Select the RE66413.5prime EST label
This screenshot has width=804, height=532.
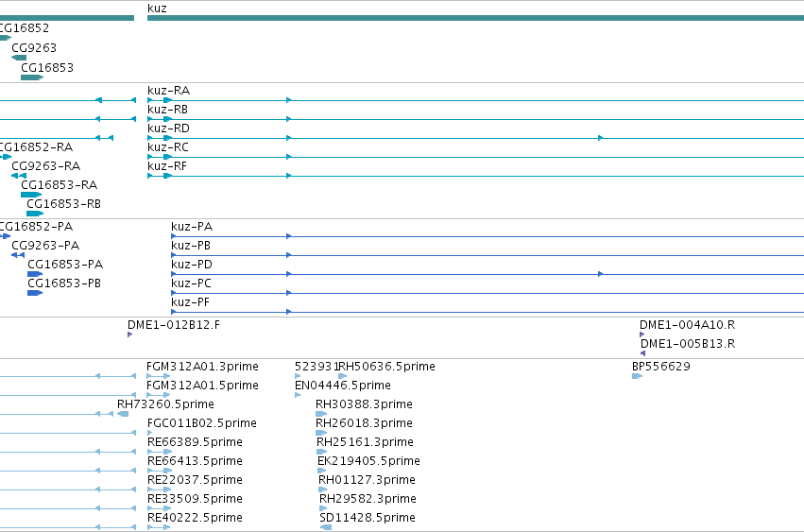(195, 461)
